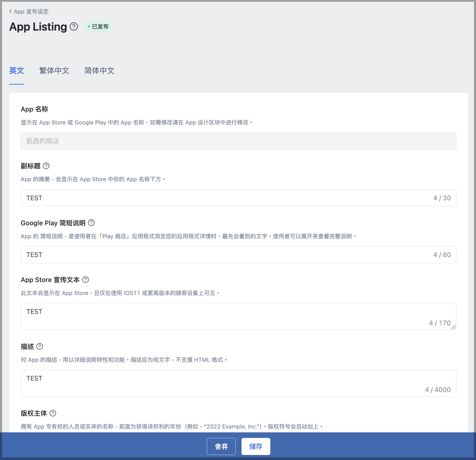Open help icon next to 版权主体

click(x=53, y=413)
